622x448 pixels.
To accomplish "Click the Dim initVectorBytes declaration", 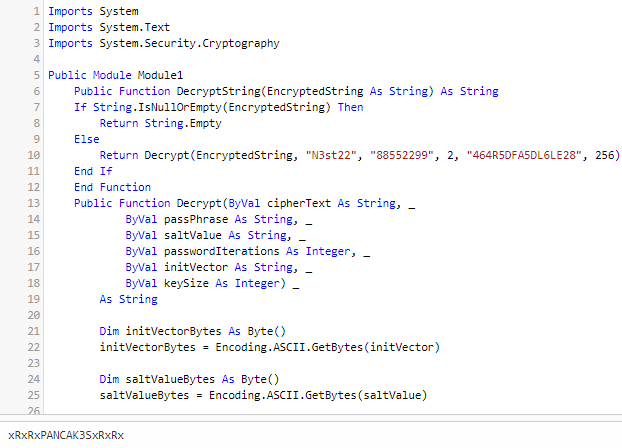I will pyautogui.click(x=192, y=331).
